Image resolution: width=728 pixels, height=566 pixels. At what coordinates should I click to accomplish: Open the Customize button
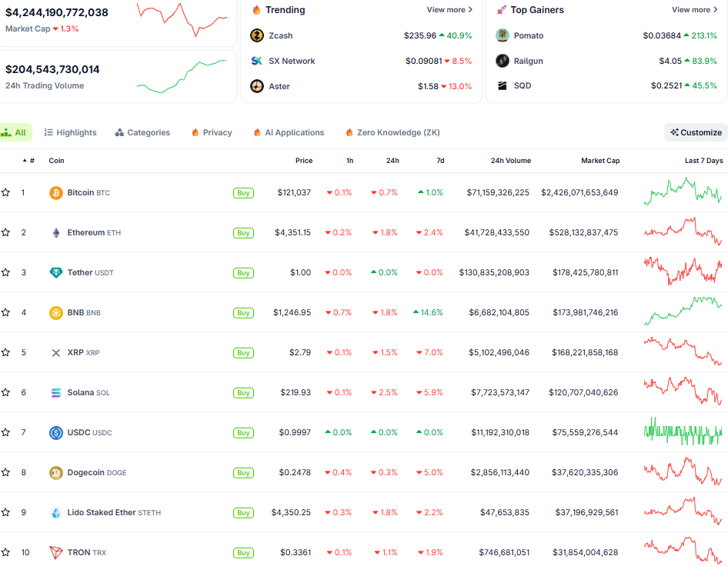[x=696, y=132]
